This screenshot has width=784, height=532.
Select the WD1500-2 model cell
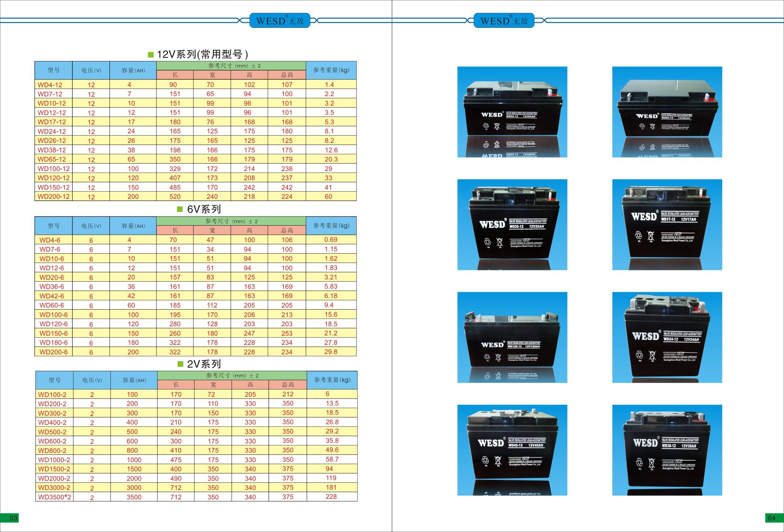pos(54,469)
